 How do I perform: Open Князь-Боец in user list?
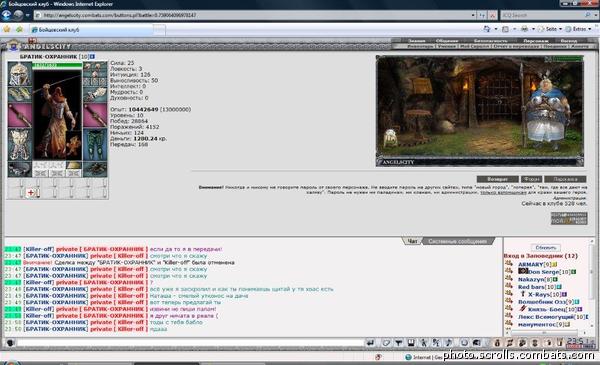coord(546,309)
